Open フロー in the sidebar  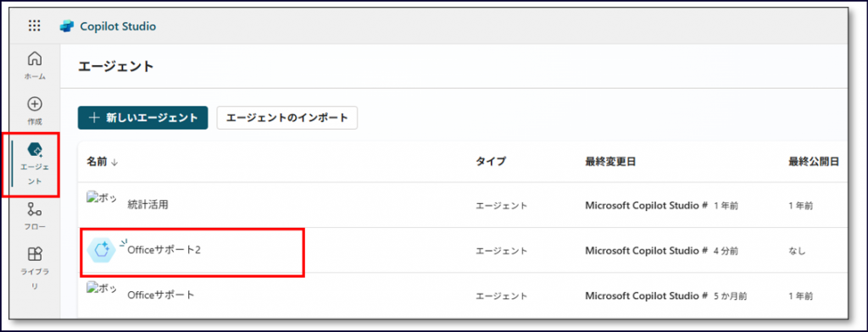[34, 216]
